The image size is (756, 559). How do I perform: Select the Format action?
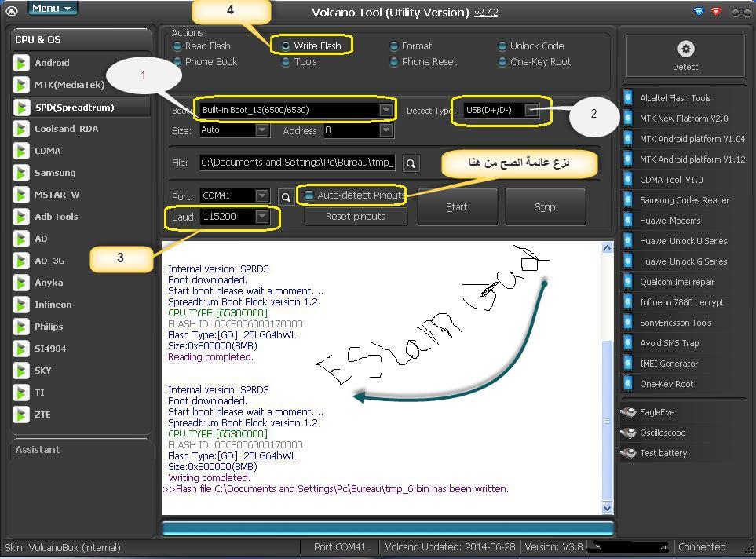click(411, 46)
